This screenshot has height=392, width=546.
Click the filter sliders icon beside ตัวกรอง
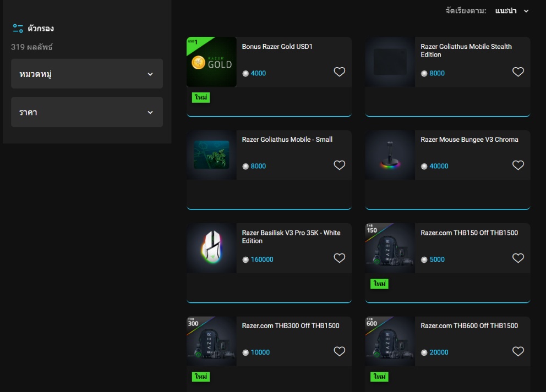pos(18,29)
